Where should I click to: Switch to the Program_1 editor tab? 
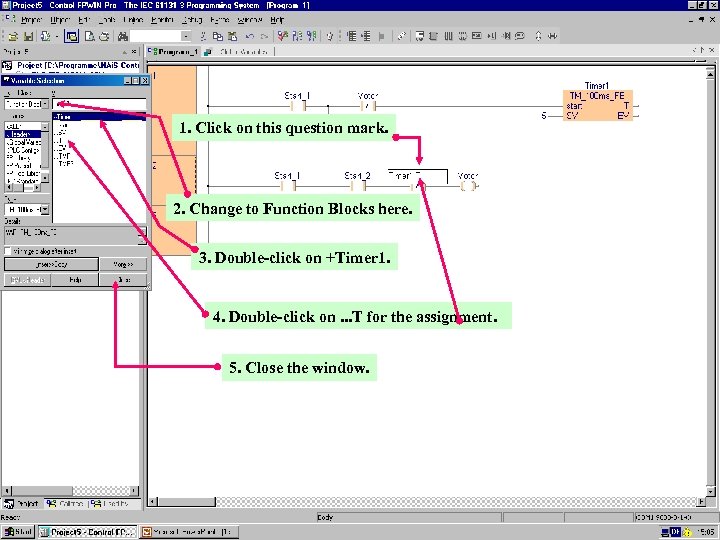point(173,51)
